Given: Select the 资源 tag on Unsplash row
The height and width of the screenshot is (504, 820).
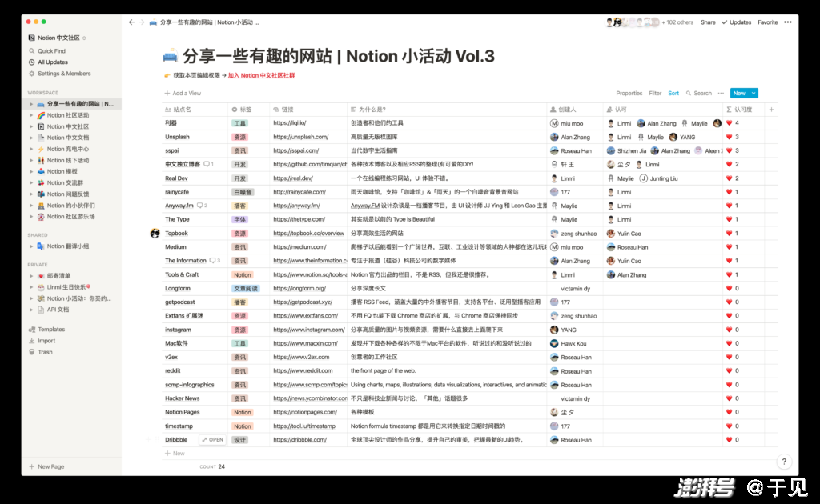Looking at the screenshot, I should (x=239, y=137).
